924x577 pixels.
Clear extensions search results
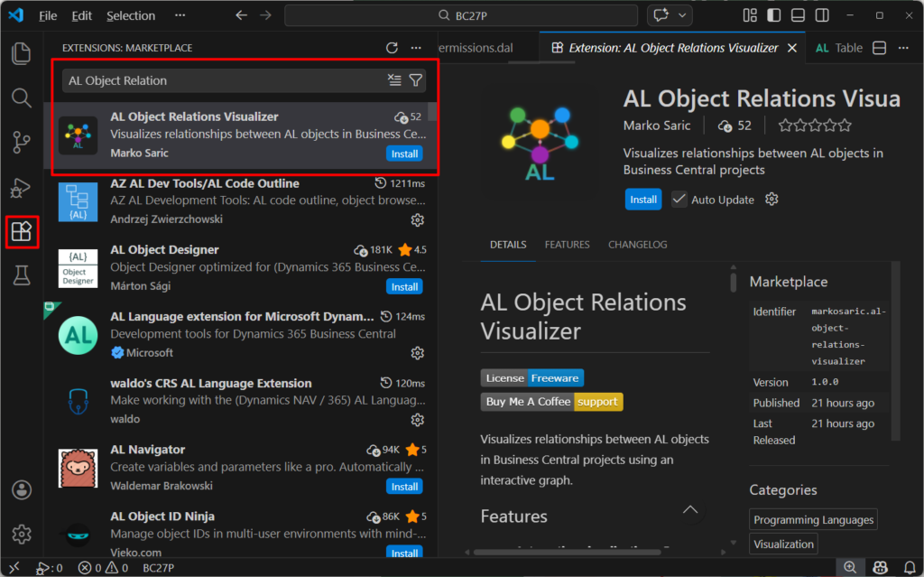(x=394, y=80)
